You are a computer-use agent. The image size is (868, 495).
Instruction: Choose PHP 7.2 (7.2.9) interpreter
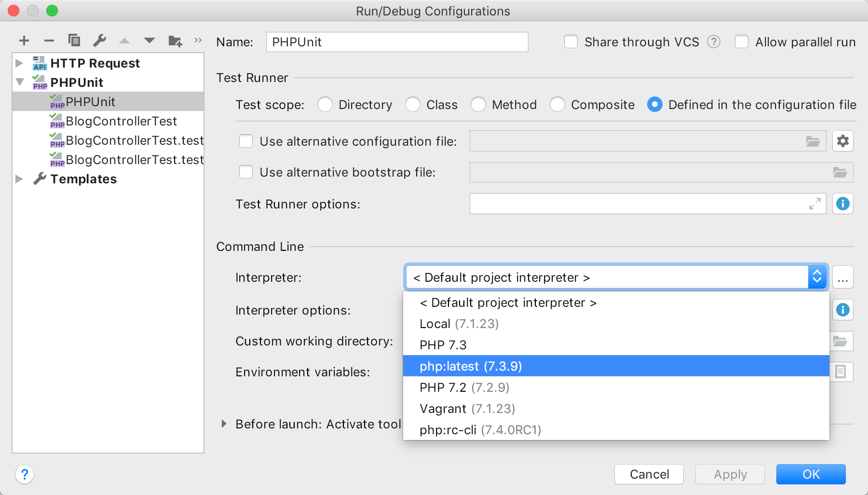(x=616, y=387)
